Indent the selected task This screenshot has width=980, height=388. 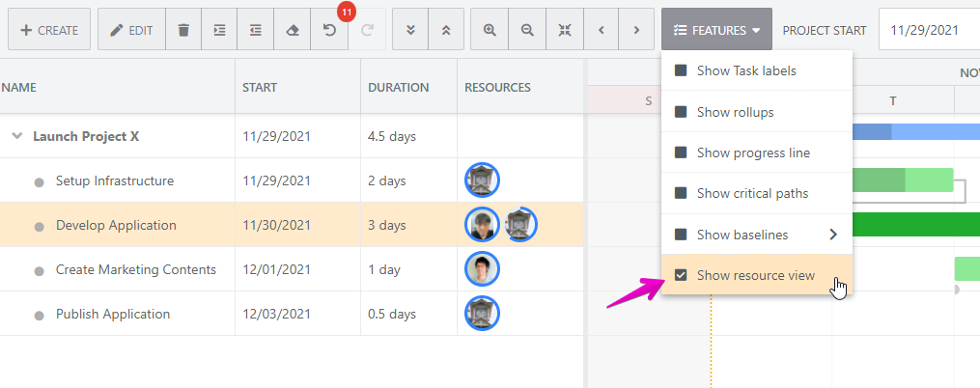219,30
